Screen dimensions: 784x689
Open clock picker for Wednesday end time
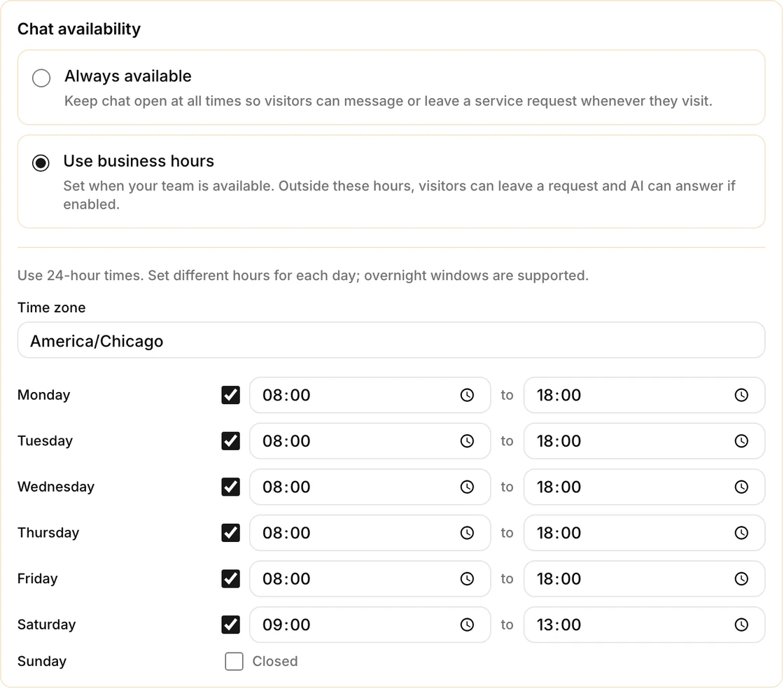[741, 487]
